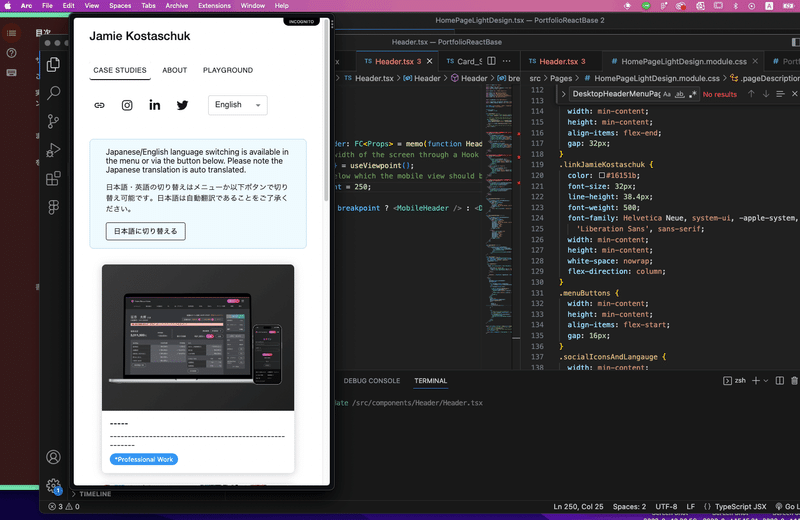
Task: Open the laptop mockup case study thumbnail
Action: coord(198,337)
